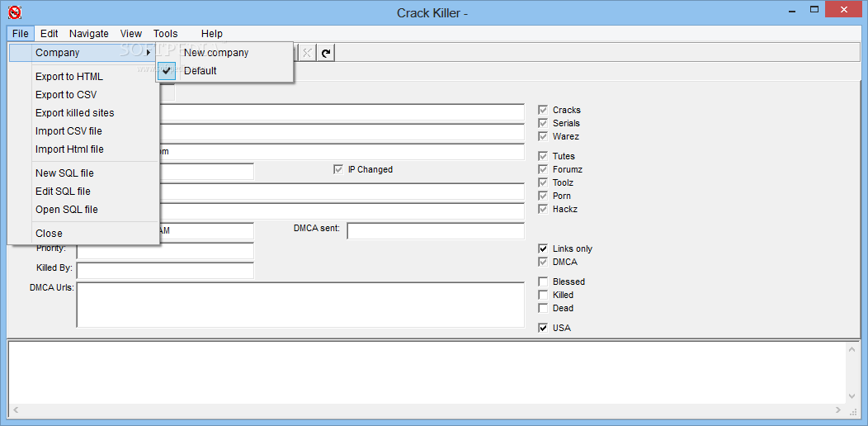Image resolution: width=868 pixels, height=426 pixels.
Task: Open the Tools menu
Action: coord(166,33)
